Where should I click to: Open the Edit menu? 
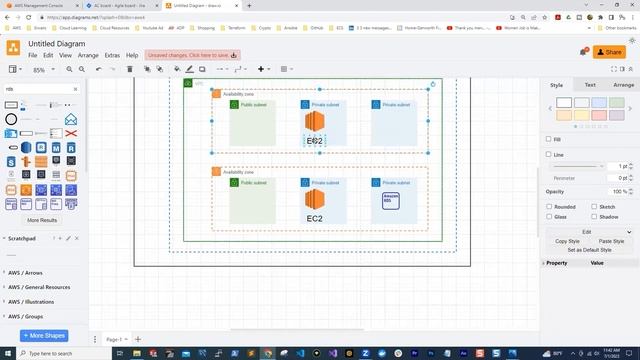point(48,55)
